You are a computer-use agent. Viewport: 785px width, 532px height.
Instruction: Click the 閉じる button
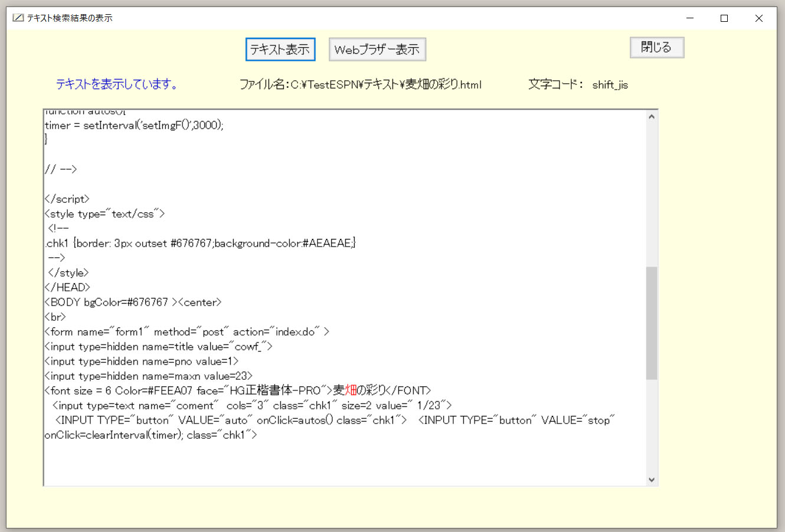[x=657, y=47]
